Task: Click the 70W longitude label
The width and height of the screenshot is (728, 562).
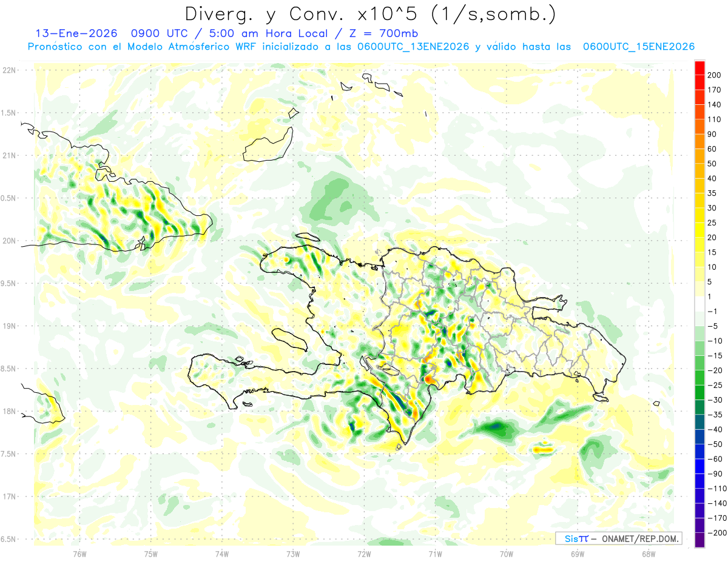Action: click(507, 554)
